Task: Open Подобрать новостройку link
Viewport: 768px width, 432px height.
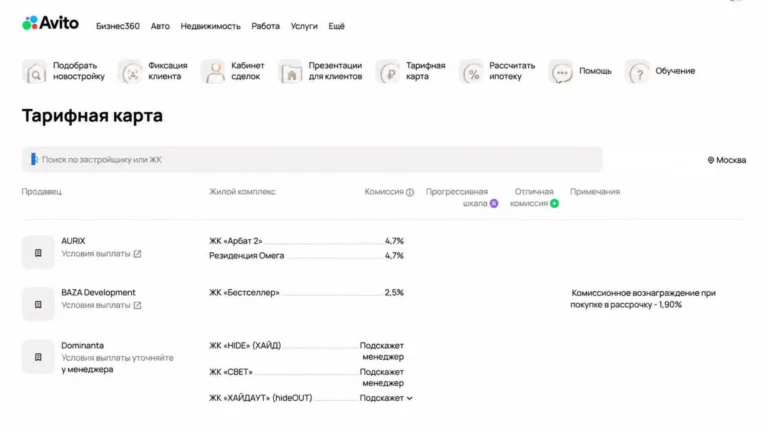Action: (79, 71)
